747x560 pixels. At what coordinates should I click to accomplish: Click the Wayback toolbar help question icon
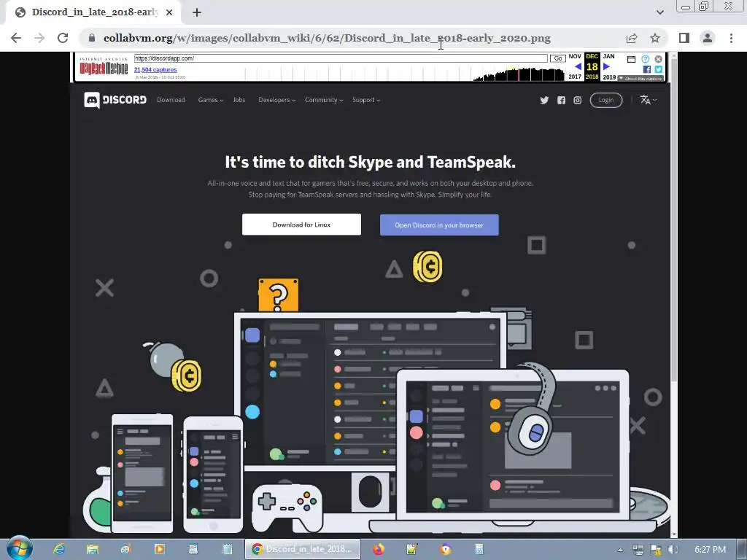(645, 59)
